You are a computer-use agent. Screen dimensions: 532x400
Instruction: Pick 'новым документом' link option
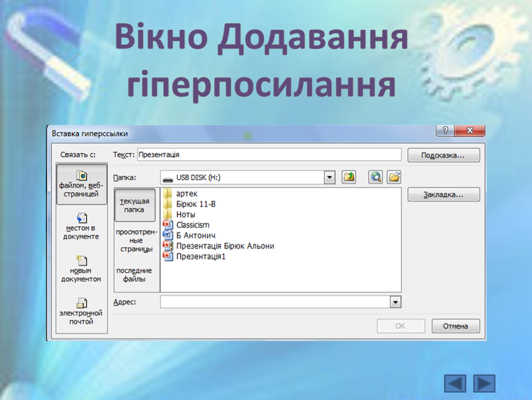coord(81,269)
